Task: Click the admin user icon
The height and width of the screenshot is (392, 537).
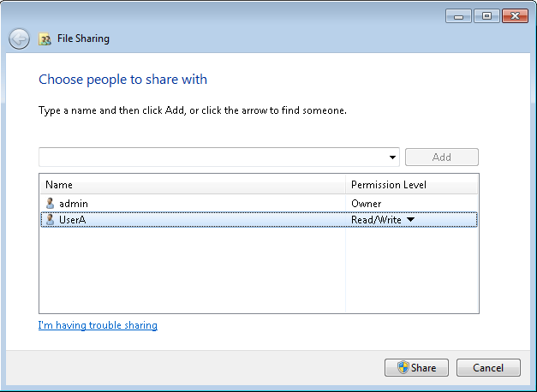Action: (x=50, y=204)
